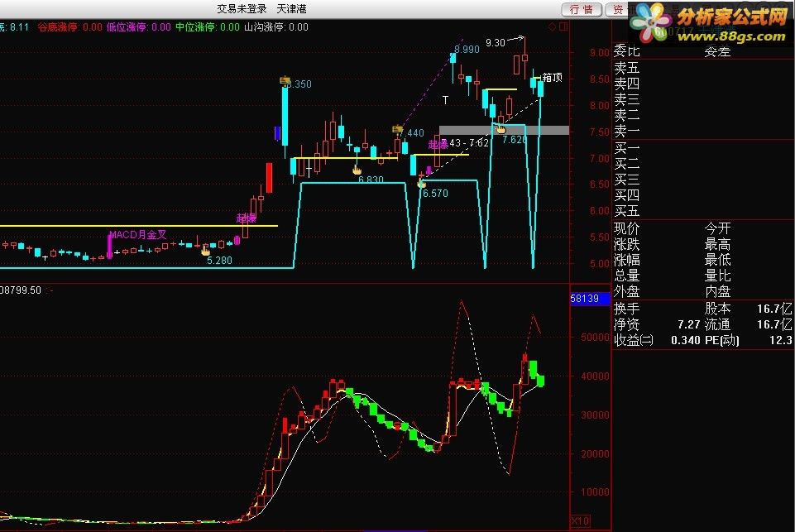Select the 买一 order row
Screen dimensions: 795x532
tap(703, 149)
